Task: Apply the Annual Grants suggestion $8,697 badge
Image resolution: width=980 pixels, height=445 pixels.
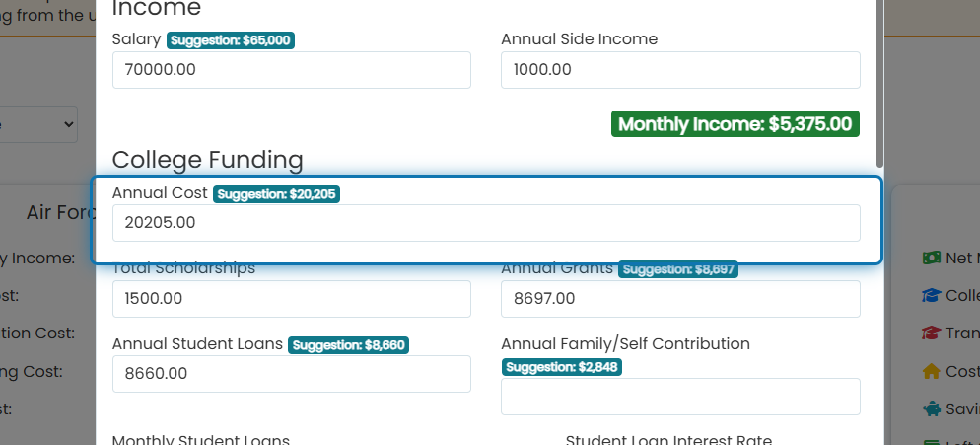Action: pos(678,269)
